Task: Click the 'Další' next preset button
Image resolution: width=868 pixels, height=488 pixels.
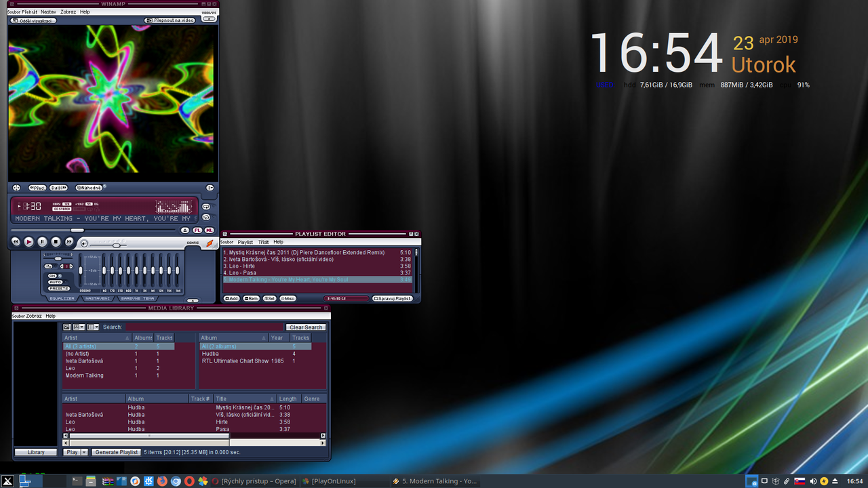Action: pyautogui.click(x=58, y=188)
